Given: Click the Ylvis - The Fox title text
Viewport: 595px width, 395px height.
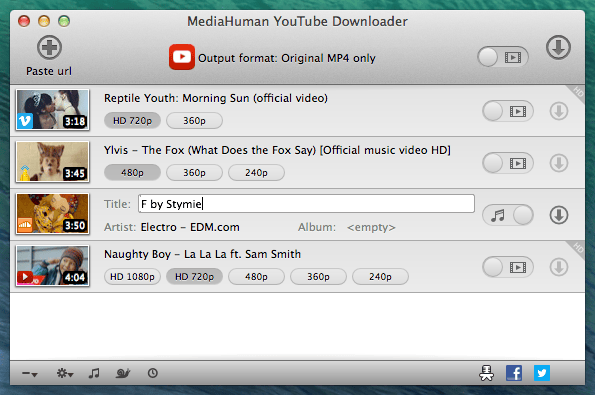Looking at the screenshot, I should [x=277, y=150].
